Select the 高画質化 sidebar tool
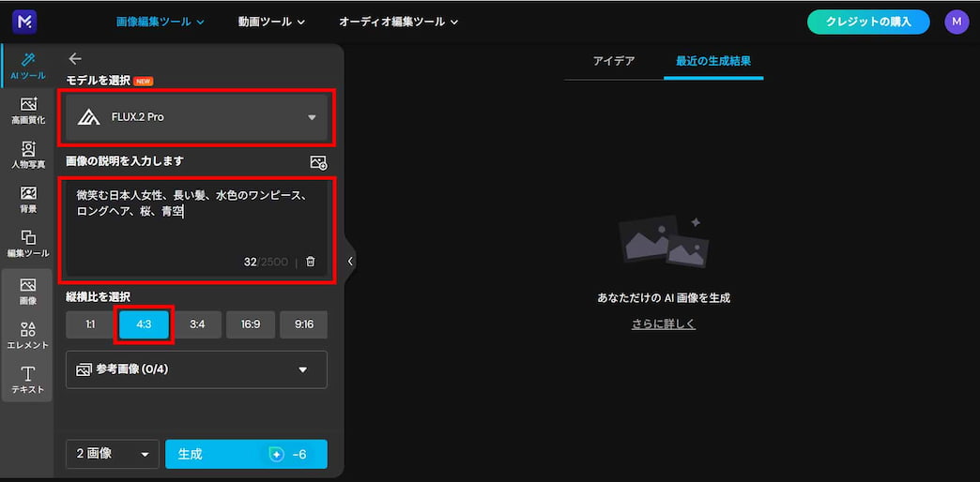 tap(28, 112)
